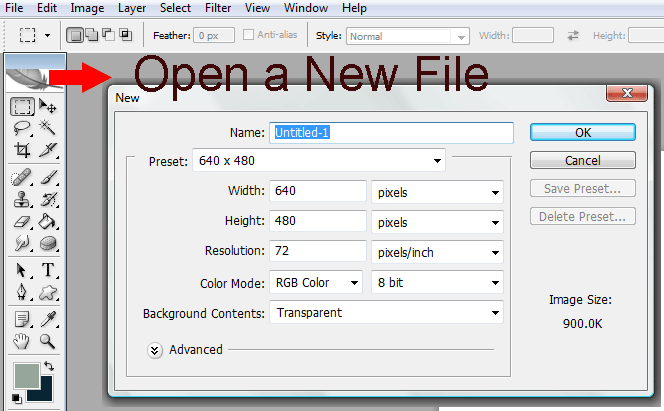Open the Preset dropdown showing 640 x 480
The height and width of the screenshot is (411, 664).
[319, 160]
